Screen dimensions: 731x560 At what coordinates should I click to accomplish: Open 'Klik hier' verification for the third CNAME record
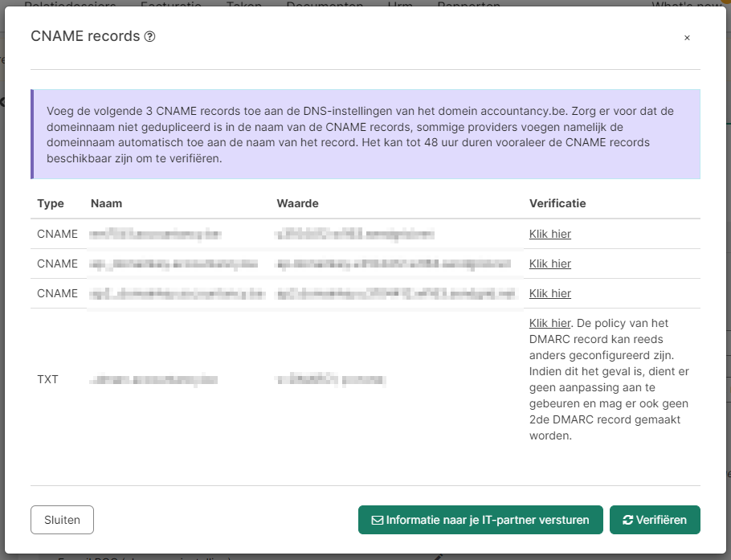coord(549,293)
